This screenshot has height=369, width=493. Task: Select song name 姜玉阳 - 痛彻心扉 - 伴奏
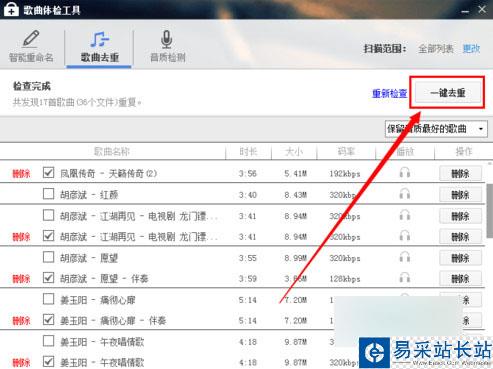coord(113,320)
